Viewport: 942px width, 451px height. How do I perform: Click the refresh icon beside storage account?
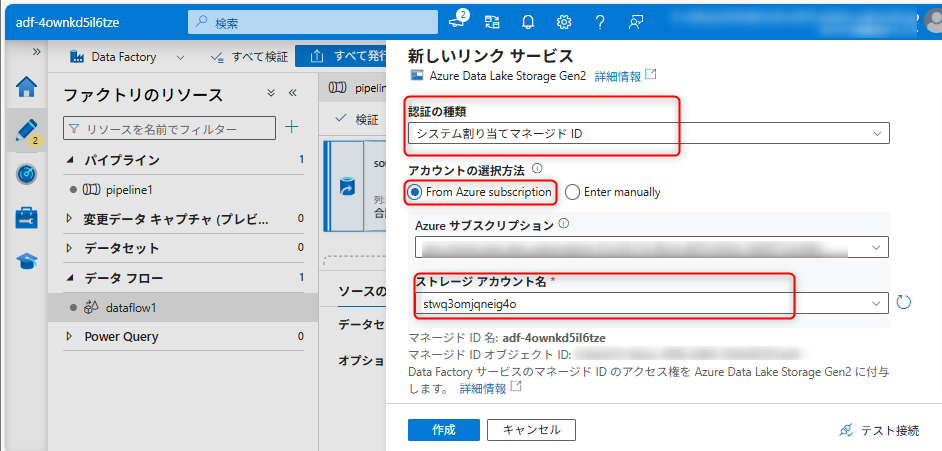coord(904,302)
